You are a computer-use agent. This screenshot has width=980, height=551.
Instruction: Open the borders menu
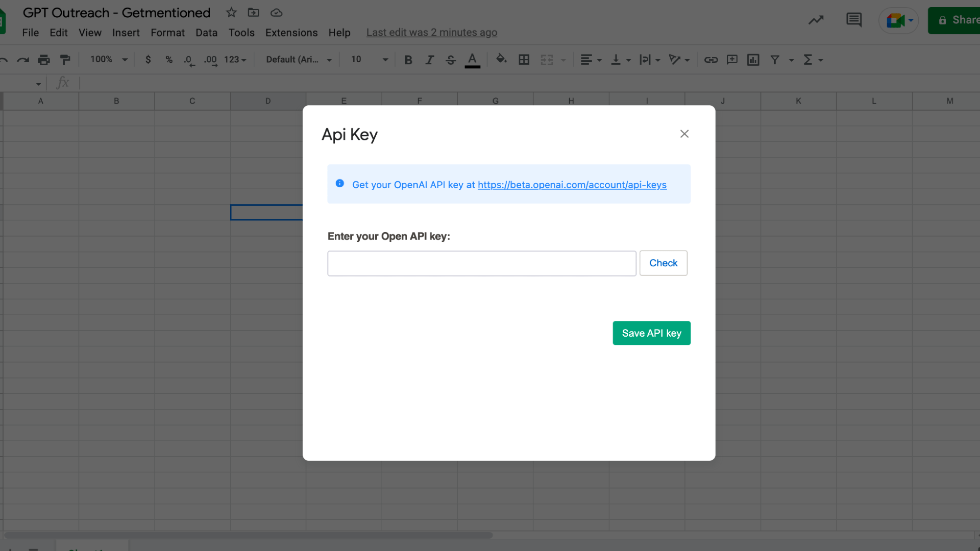tap(523, 60)
